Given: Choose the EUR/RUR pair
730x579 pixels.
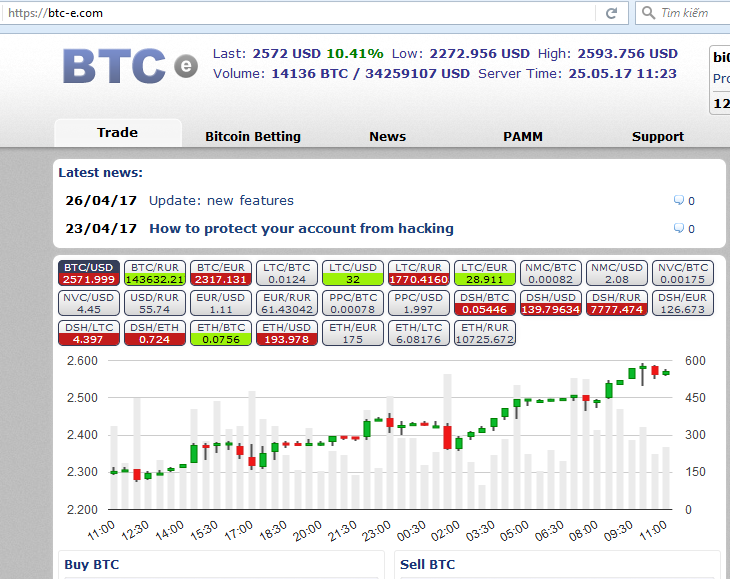Looking at the screenshot, I should point(287,303).
